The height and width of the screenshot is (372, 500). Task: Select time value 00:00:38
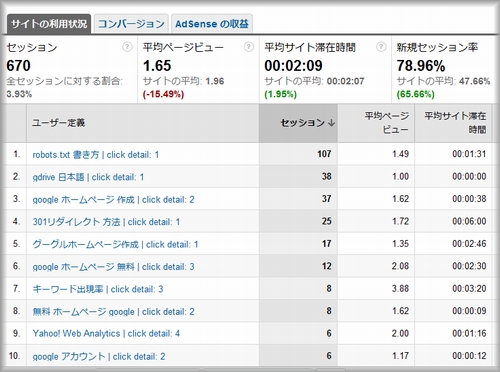click(x=469, y=199)
